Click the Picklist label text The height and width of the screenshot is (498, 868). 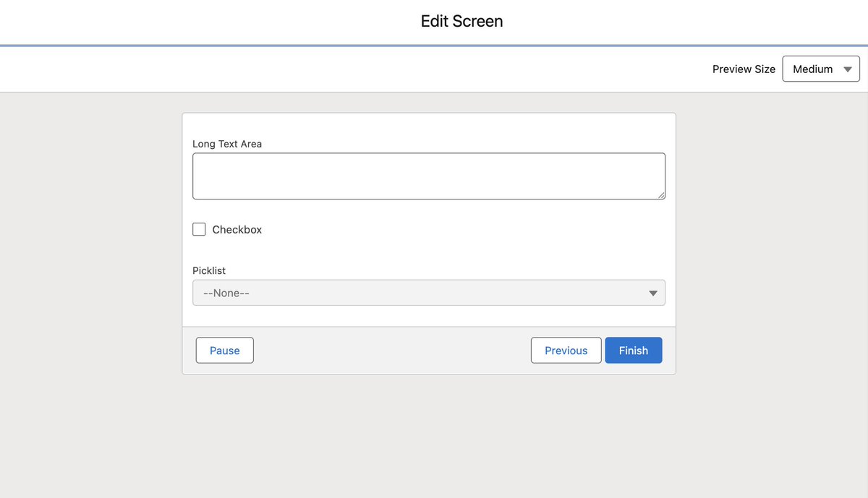pos(209,270)
